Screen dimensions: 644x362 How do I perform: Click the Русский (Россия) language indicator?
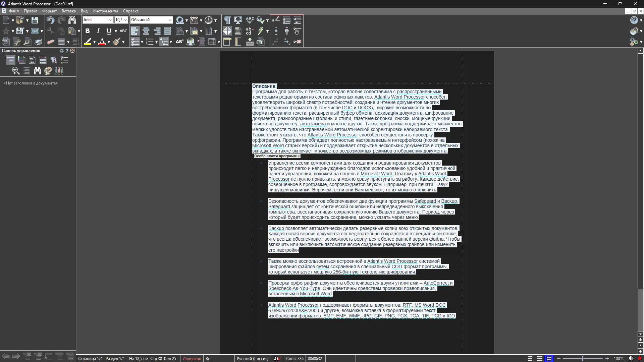[252, 358]
